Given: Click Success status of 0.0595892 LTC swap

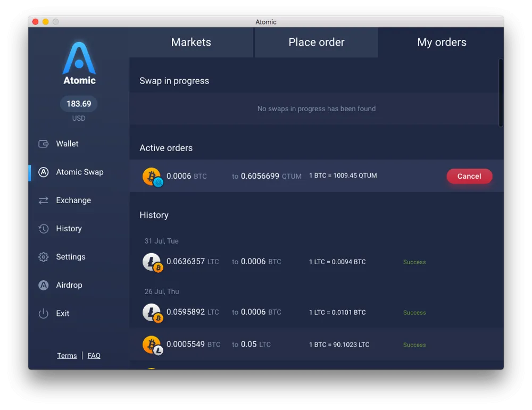Looking at the screenshot, I should pyautogui.click(x=414, y=313).
